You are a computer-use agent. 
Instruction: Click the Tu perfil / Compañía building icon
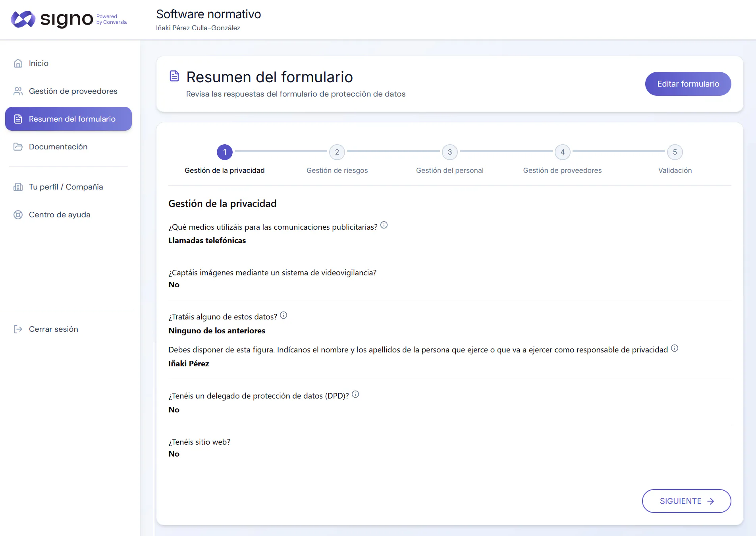click(18, 187)
